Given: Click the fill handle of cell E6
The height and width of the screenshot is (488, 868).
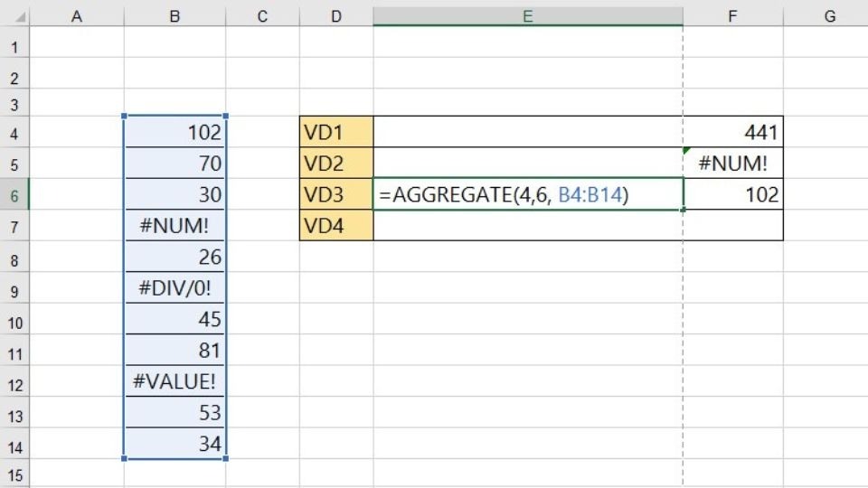Looking at the screenshot, I should [684, 210].
